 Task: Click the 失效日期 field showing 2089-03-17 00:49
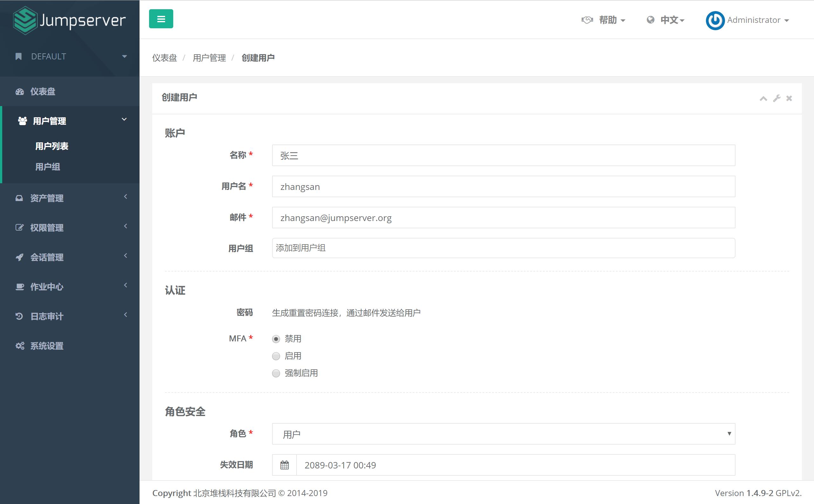tap(516, 465)
